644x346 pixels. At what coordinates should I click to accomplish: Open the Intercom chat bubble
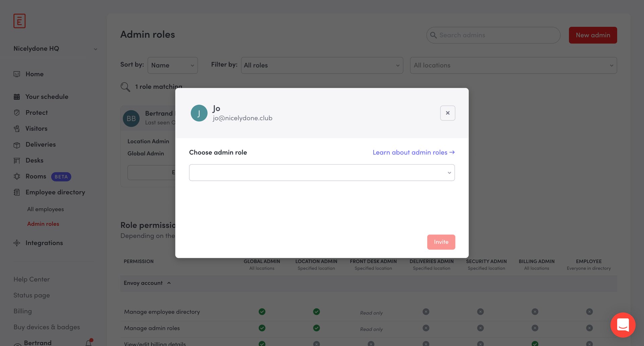(x=623, y=325)
